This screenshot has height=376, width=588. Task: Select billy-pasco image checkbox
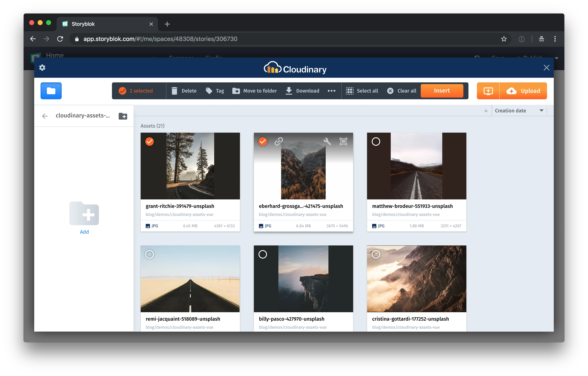coord(263,254)
